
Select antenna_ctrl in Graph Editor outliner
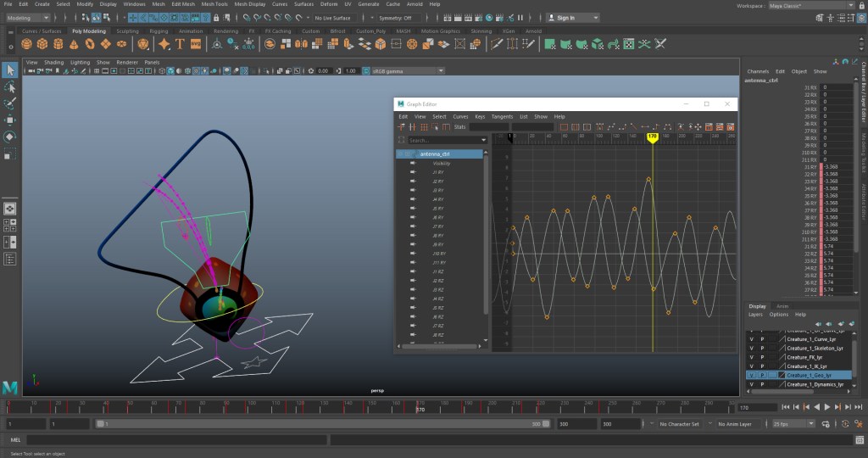click(434, 154)
